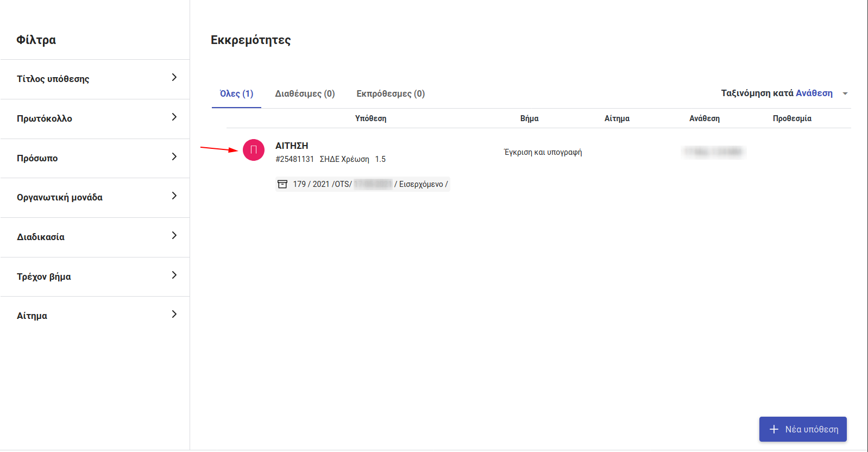Click the blurred assignment date cell

click(713, 152)
